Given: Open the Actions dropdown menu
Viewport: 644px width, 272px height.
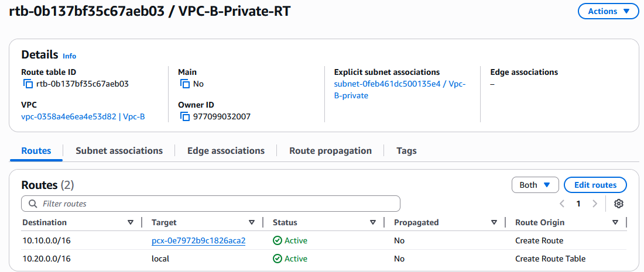Looking at the screenshot, I should click(x=608, y=11).
